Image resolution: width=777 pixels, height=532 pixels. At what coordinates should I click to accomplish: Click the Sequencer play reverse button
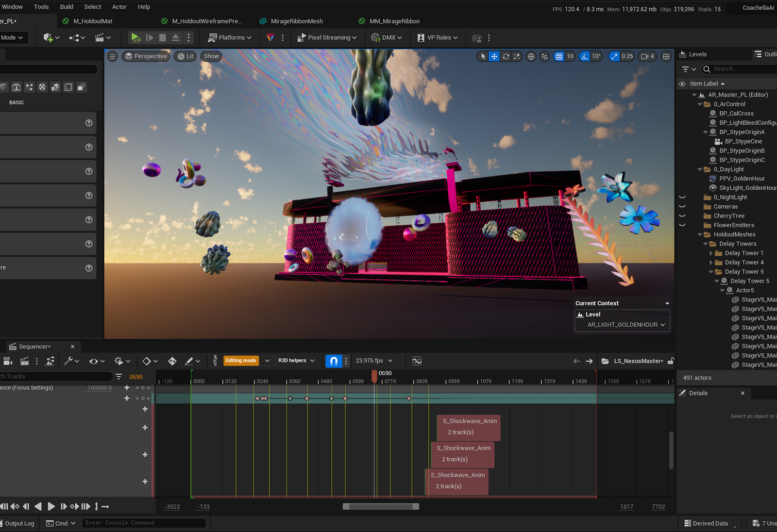tap(38, 506)
